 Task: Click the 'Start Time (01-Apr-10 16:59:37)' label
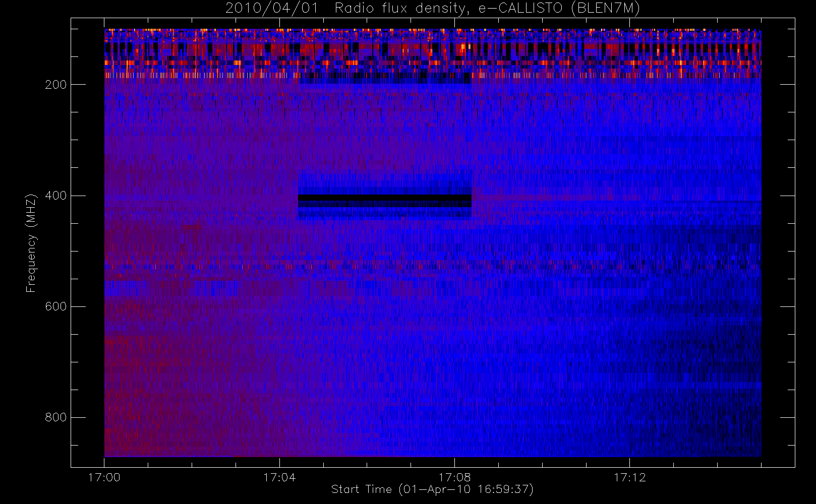(432, 489)
